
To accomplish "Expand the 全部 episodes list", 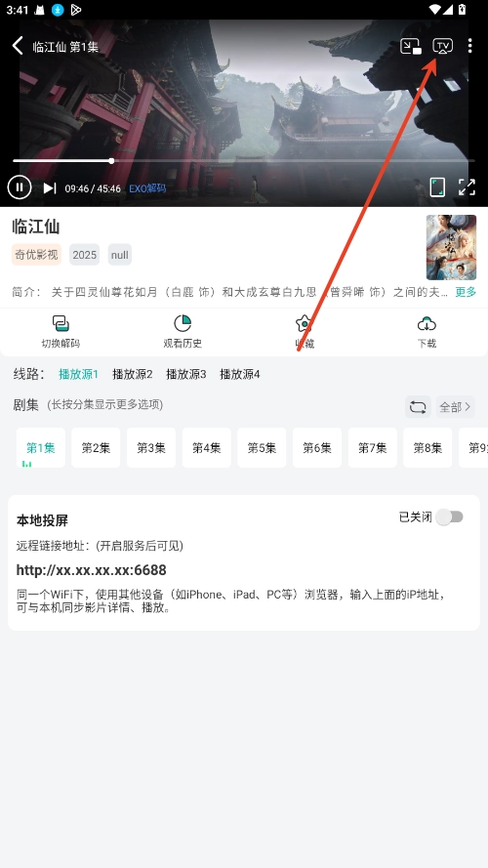I will (x=456, y=407).
